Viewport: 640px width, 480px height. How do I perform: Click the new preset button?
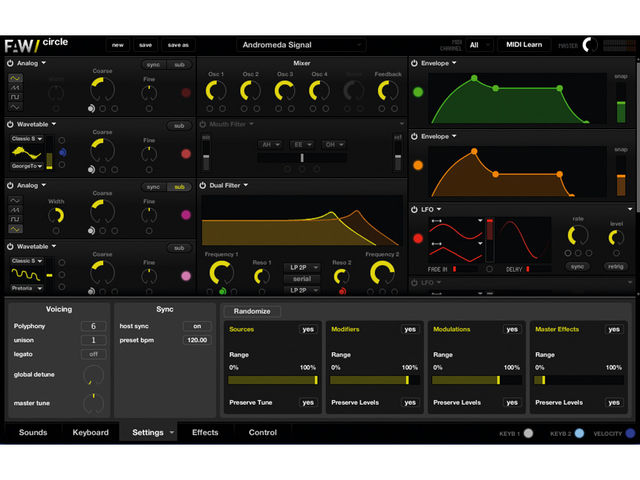coord(118,45)
